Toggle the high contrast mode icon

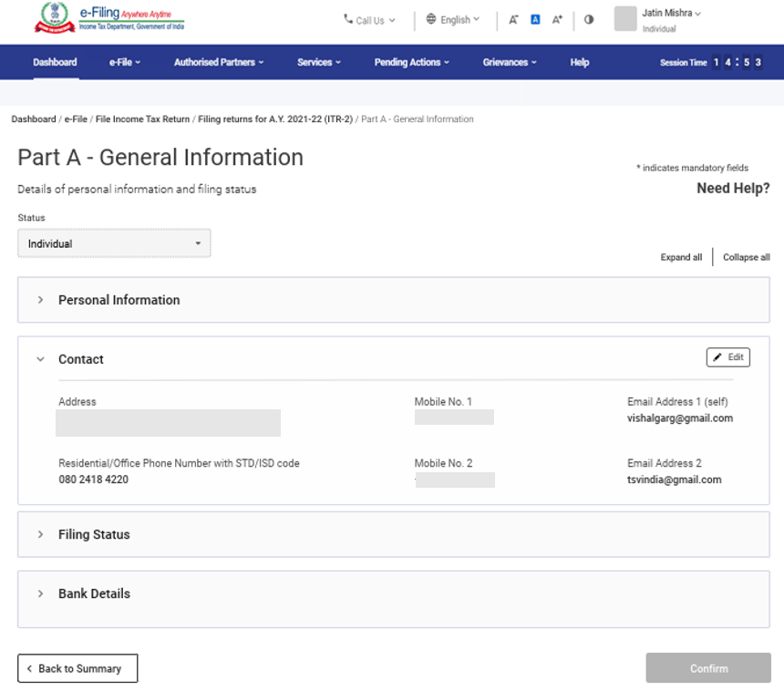click(589, 19)
